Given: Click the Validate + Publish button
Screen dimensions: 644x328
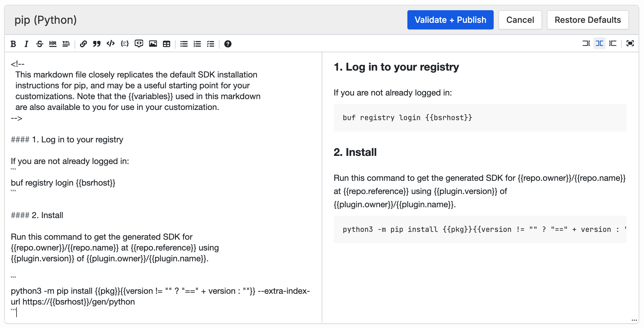Looking at the screenshot, I should [x=450, y=20].
